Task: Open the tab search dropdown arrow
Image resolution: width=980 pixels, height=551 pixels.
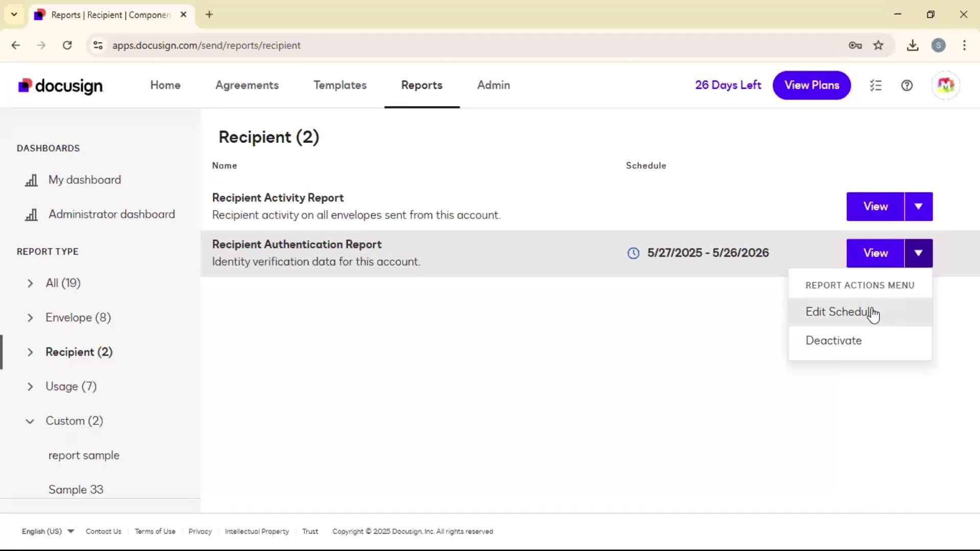Action: (x=14, y=14)
